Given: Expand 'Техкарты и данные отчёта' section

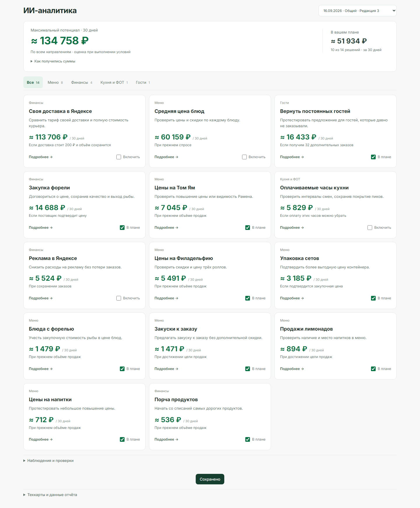Looking at the screenshot, I should [x=50, y=495].
